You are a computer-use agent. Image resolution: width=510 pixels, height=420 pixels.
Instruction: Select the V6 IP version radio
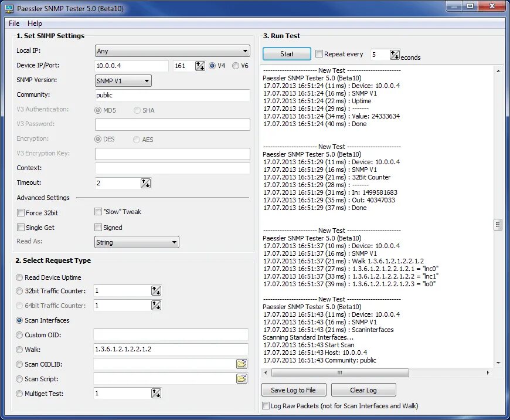[x=236, y=66]
